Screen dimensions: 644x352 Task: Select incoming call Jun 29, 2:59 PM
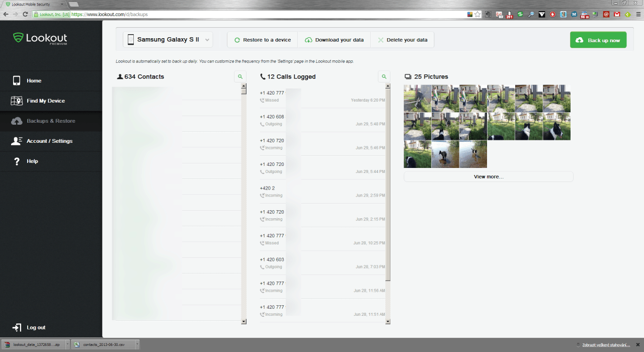[x=323, y=191]
